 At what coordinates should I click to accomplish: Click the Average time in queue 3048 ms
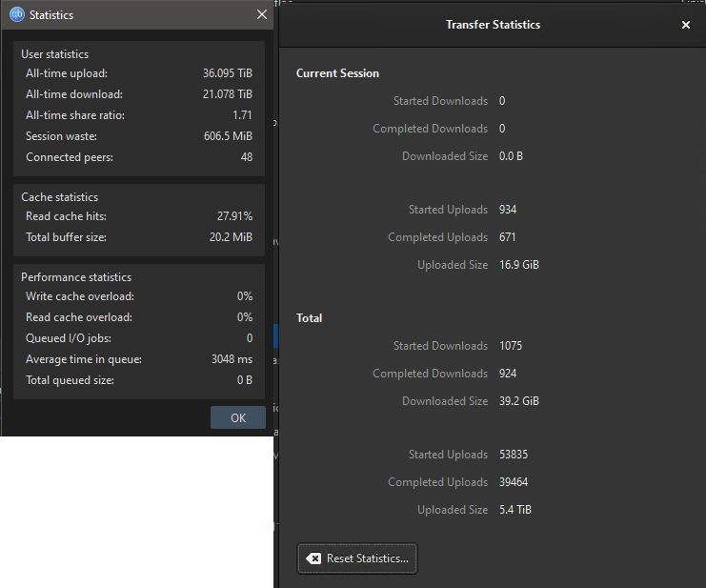pyautogui.click(x=232, y=359)
